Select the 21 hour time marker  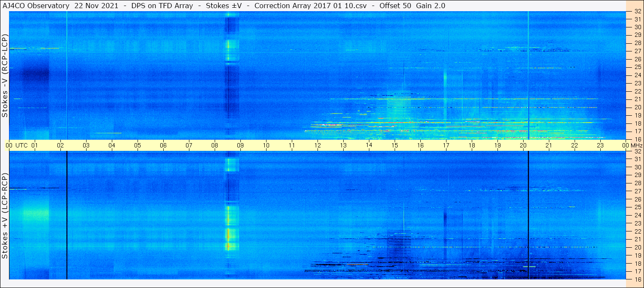[x=549, y=145]
